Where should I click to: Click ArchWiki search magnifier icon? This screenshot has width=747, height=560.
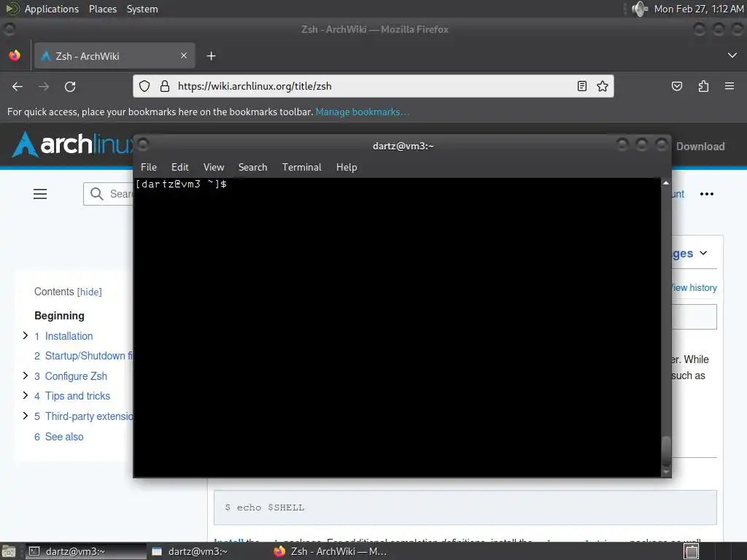click(97, 194)
